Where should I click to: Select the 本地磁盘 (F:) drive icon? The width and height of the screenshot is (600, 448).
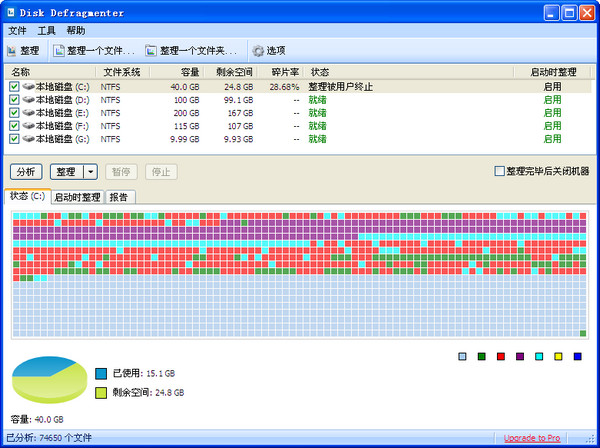28,126
